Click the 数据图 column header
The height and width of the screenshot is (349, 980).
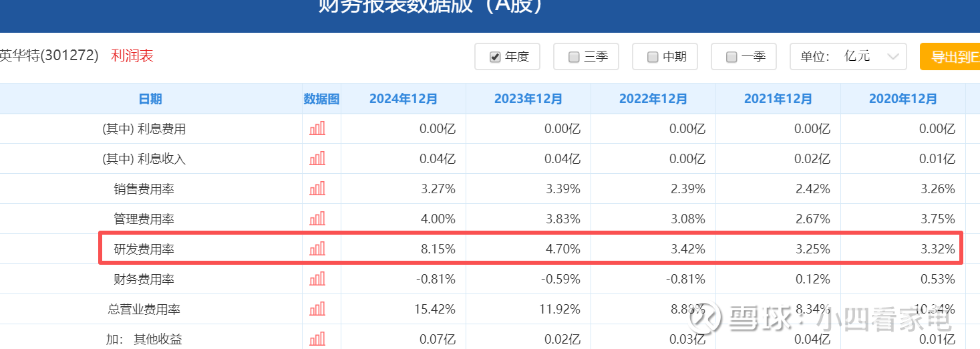point(321,99)
